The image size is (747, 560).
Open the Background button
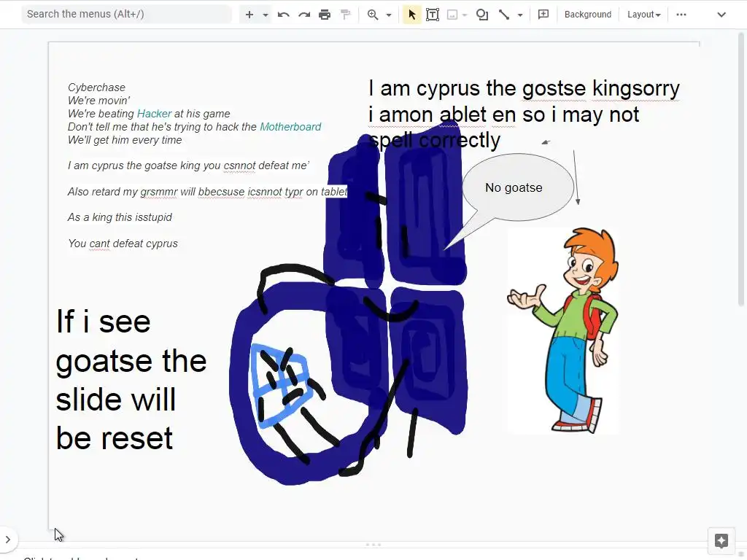pos(587,15)
